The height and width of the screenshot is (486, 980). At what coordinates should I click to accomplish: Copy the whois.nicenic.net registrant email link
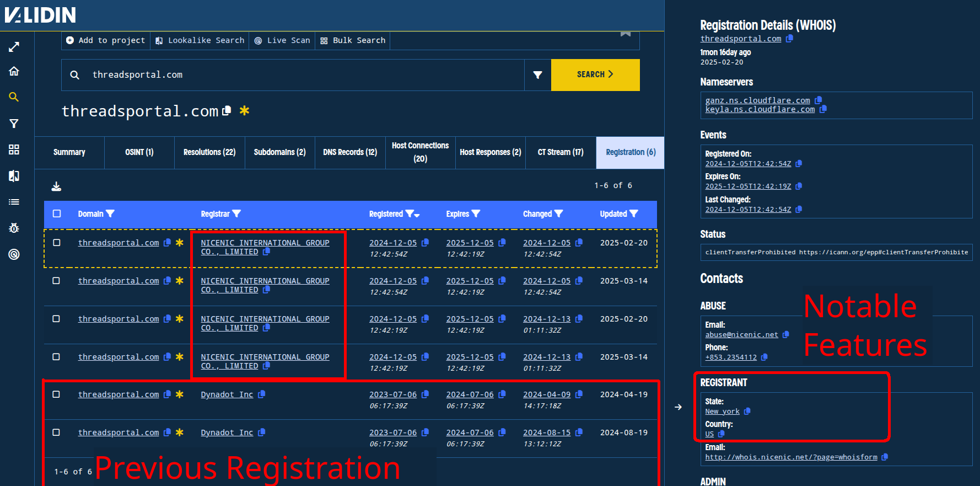pyautogui.click(x=885, y=457)
